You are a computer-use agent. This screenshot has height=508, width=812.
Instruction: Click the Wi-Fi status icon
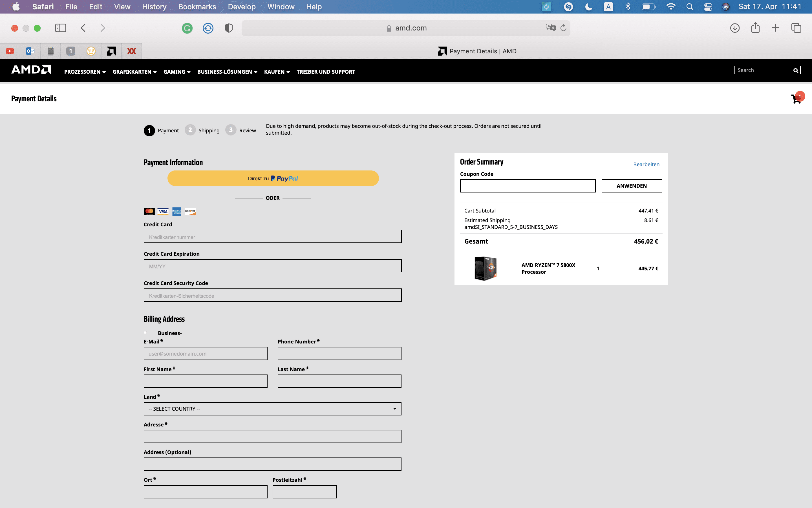coord(671,7)
